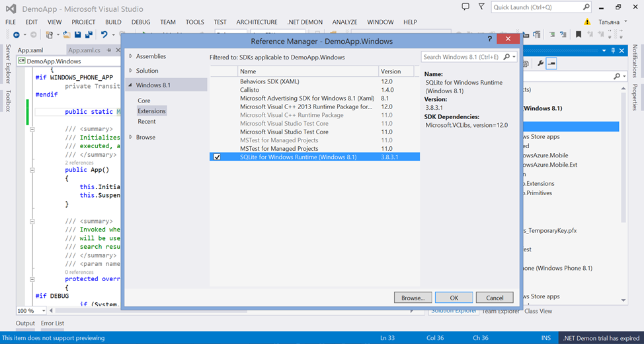Image resolution: width=644 pixels, height=344 pixels.
Task: Open the New Project dropdown arrow
Action: click(58, 35)
